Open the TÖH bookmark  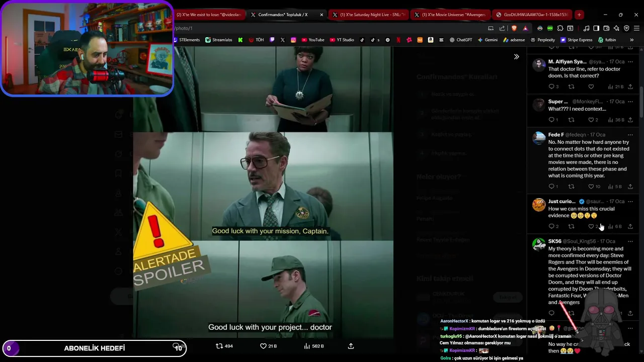(256, 40)
